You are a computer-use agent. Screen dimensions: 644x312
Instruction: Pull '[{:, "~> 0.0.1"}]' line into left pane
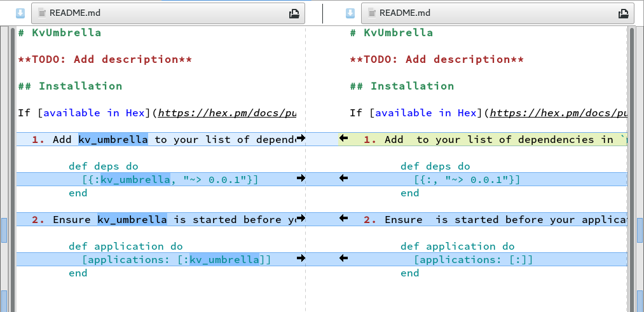[x=344, y=178]
